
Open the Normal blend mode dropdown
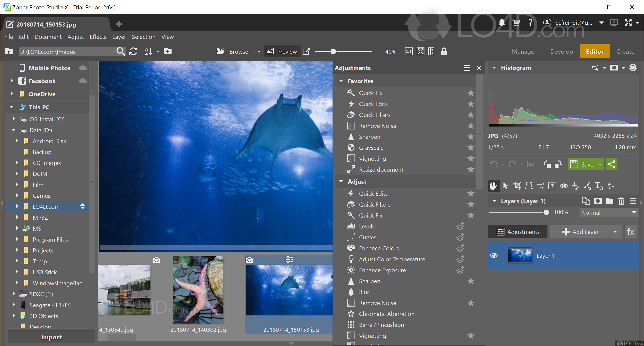click(x=608, y=212)
